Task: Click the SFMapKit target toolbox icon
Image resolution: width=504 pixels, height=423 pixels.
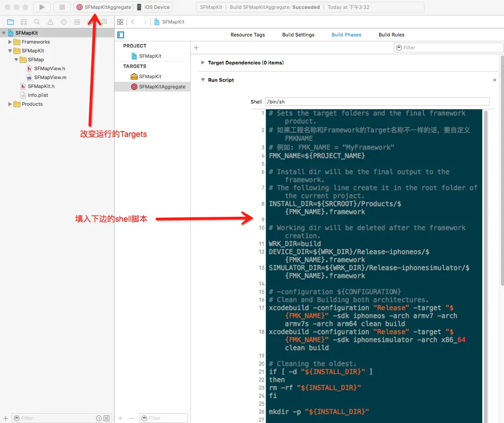Action: (x=134, y=76)
